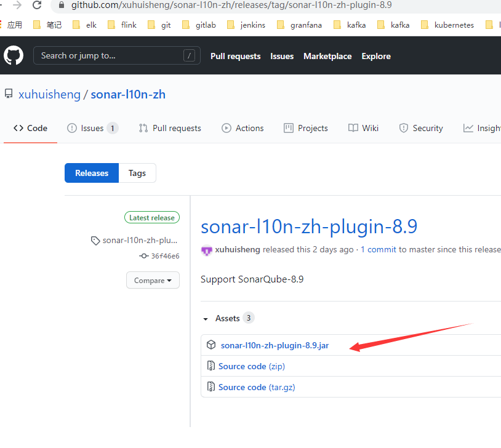Open the jenkins bookmark folder

246,25
